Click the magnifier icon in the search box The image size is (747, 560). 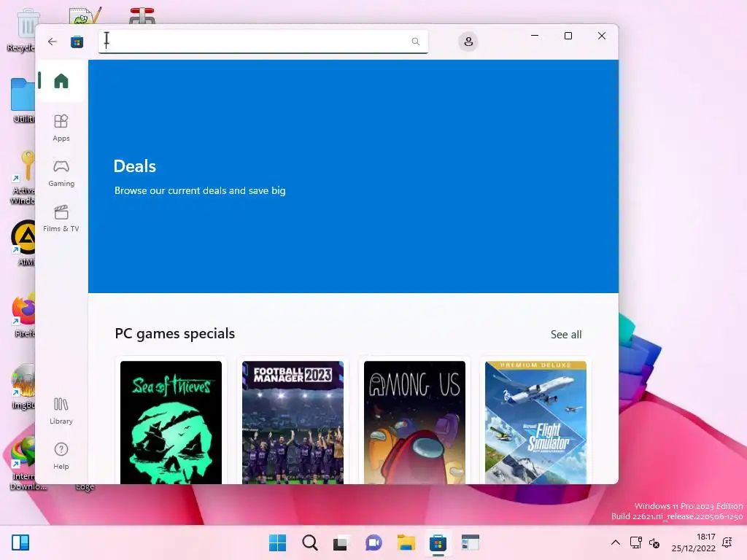(x=415, y=42)
